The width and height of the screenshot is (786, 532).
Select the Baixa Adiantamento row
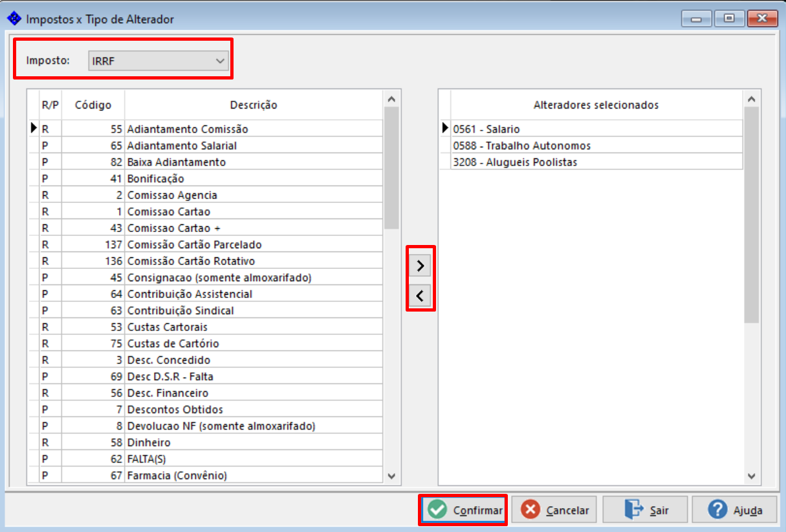(206, 162)
